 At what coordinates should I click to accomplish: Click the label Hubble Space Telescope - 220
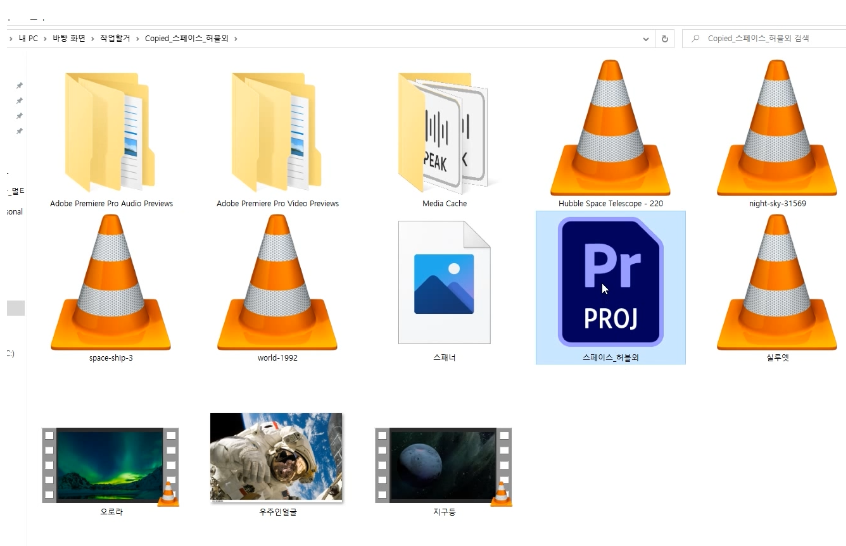point(611,203)
